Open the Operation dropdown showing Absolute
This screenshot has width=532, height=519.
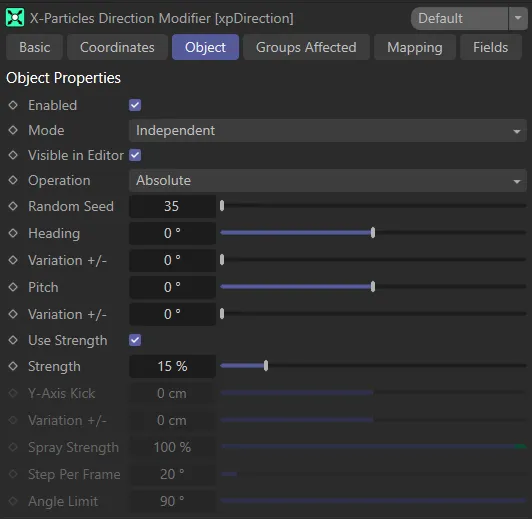(x=328, y=180)
